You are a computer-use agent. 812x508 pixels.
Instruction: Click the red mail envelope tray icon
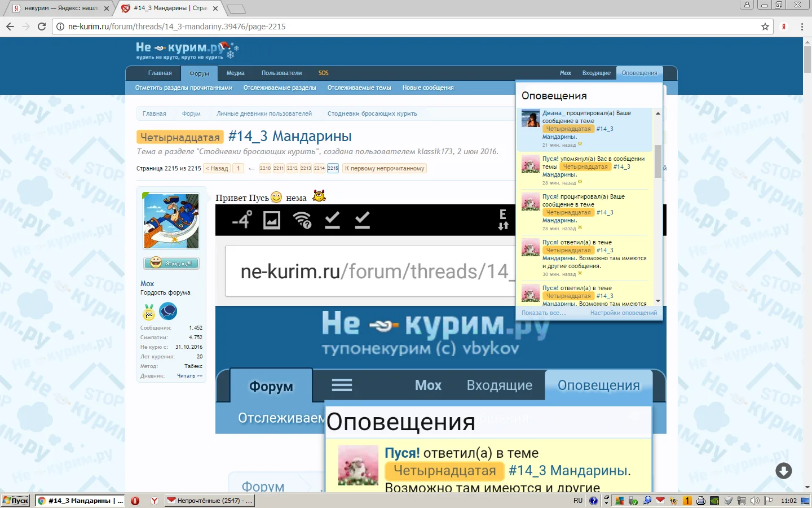(x=660, y=501)
